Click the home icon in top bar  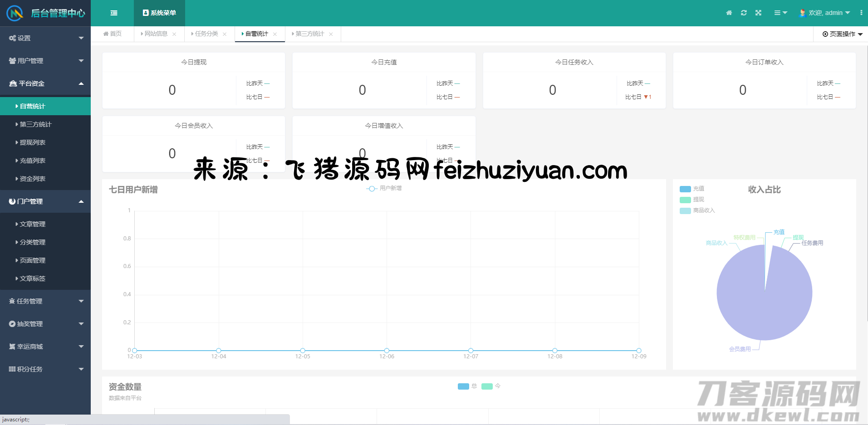point(729,13)
